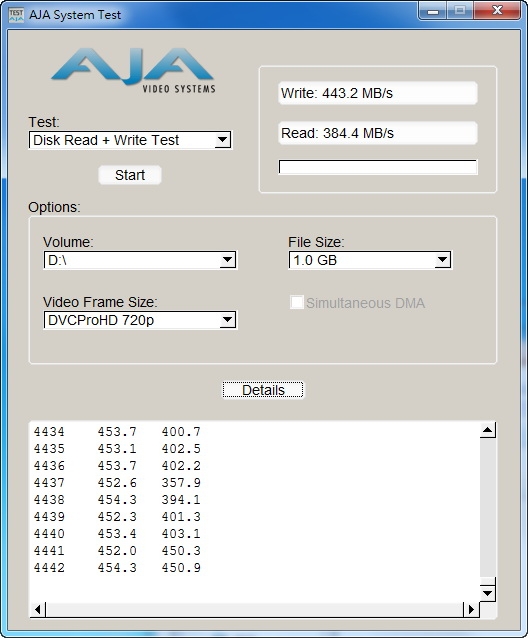Viewport: 528px width, 638px height.
Task: Open the Test type dropdown
Action: (x=130, y=140)
